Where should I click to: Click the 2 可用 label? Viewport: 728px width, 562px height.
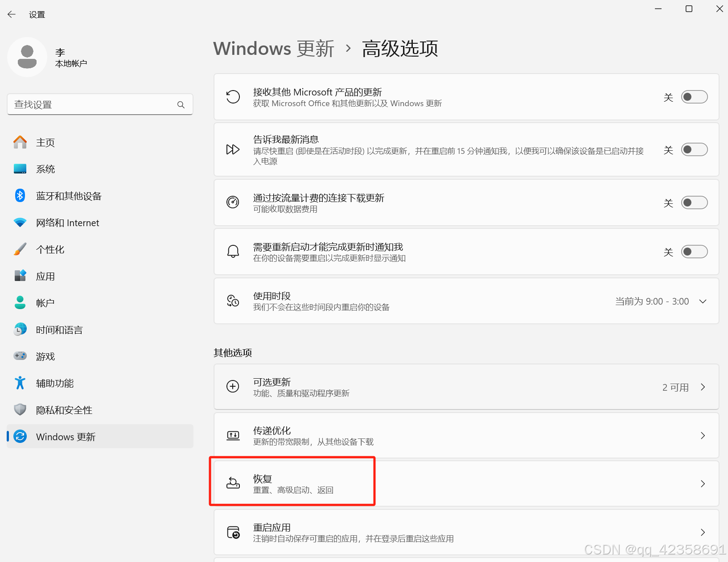tap(675, 387)
